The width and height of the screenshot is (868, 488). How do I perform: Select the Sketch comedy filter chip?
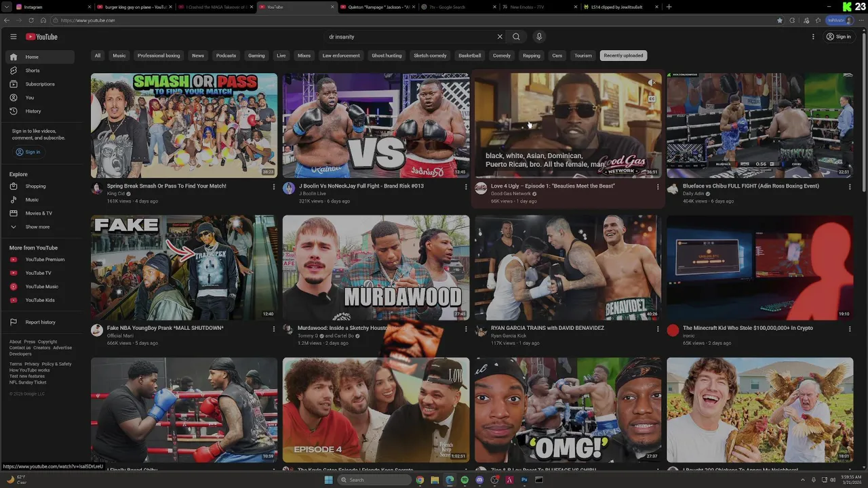tap(430, 56)
